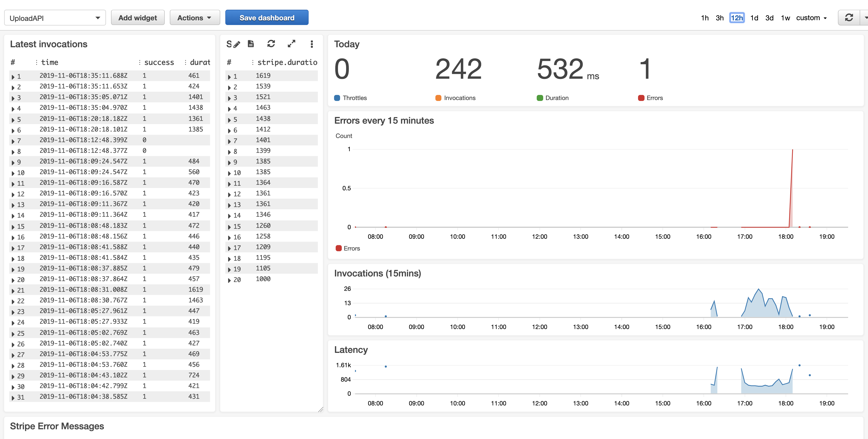The image size is (868, 439).
Task: Click the sort icon next to the success column
Action: click(140, 62)
